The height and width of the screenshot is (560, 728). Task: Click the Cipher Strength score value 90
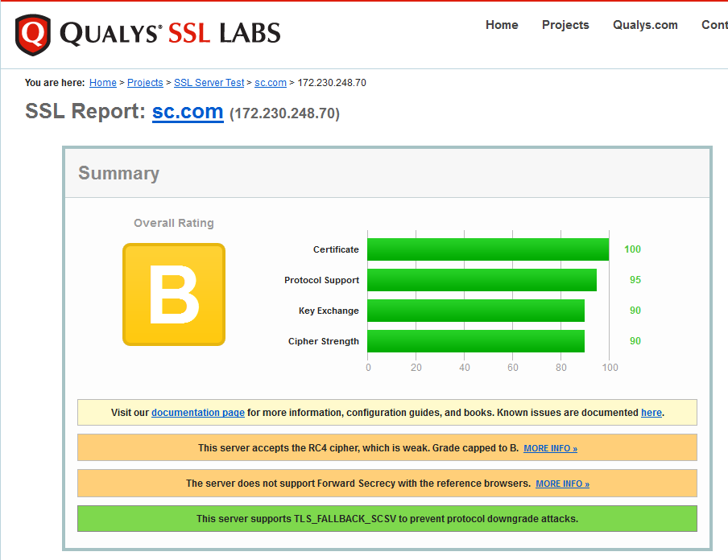[x=635, y=341]
